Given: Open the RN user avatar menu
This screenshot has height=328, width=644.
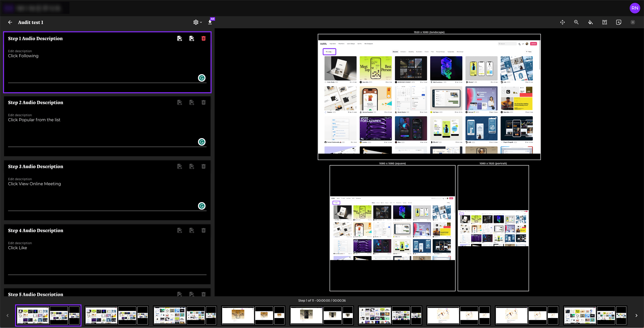Looking at the screenshot, I should [x=635, y=8].
